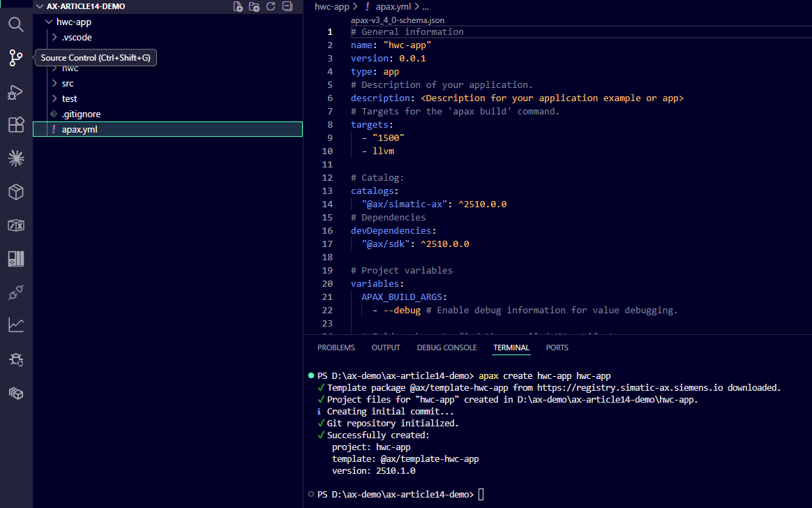812x508 pixels.
Task: Open the DEBUG CONSOLE tab
Action: click(447, 348)
